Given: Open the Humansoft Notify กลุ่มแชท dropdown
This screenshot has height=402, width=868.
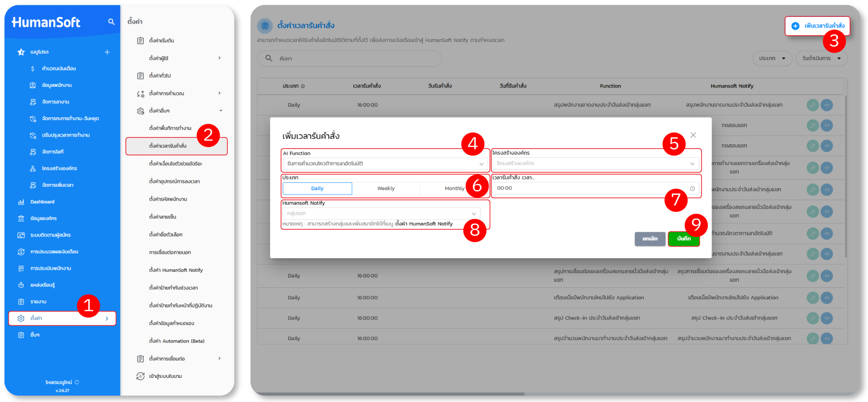Looking at the screenshot, I should [381, 213].
